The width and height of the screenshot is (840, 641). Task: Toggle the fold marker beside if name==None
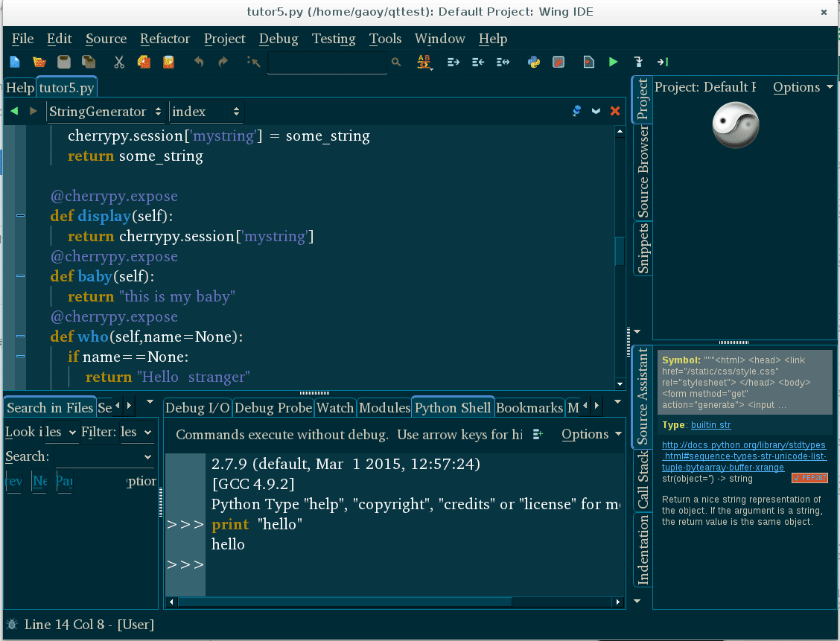(x=20, y=357)
